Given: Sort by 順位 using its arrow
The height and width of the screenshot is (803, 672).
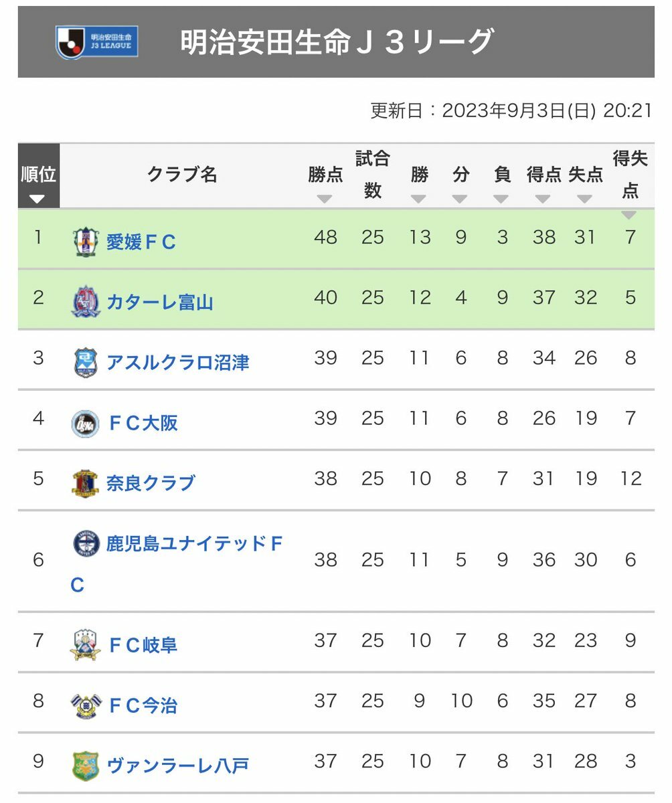Looking at the screenshot, I should pyautogui.click(x=37, y=199).
